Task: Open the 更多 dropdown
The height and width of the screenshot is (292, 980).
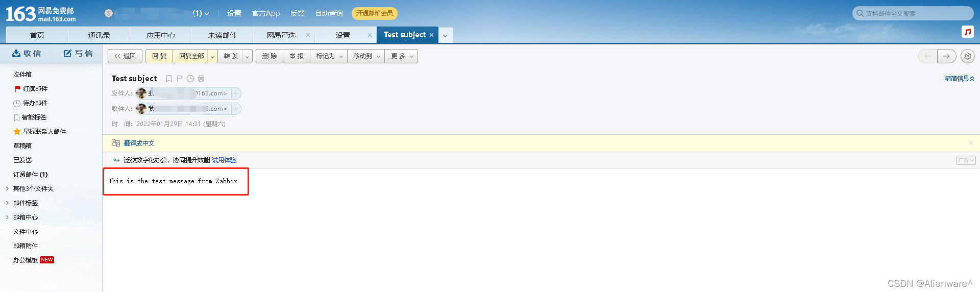Action: point(402,56)
